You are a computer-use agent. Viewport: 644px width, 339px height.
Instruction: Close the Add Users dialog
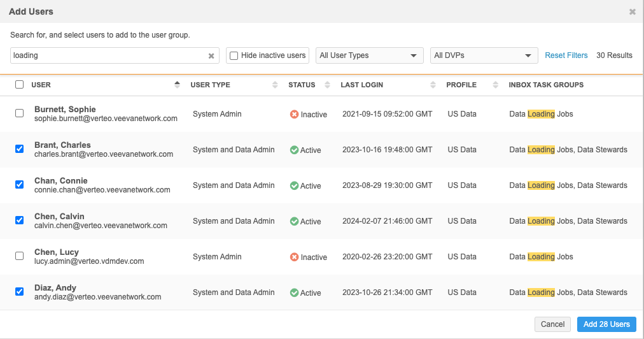click(632, 11)
